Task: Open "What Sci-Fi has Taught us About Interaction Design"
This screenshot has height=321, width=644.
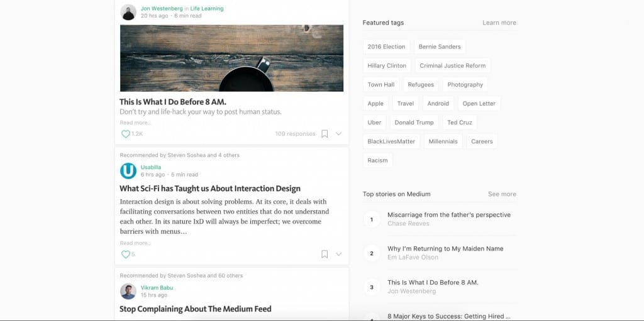Action: click(210, 188)
